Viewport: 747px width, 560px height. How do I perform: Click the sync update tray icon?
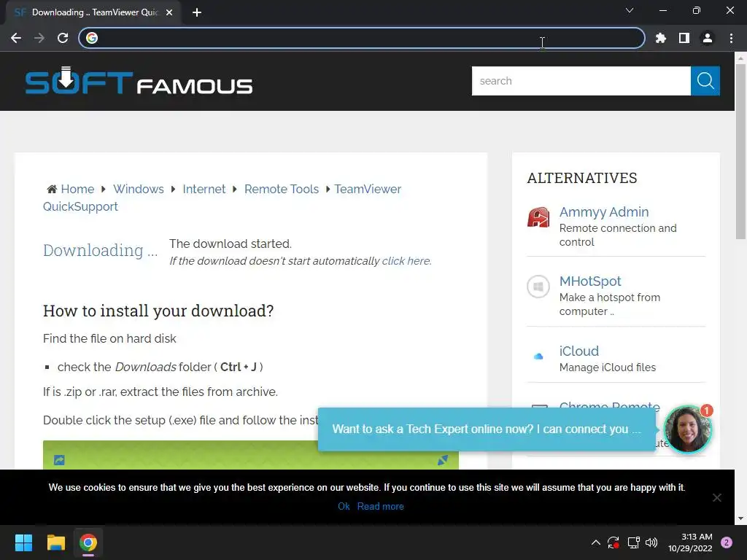coord(614,542)
